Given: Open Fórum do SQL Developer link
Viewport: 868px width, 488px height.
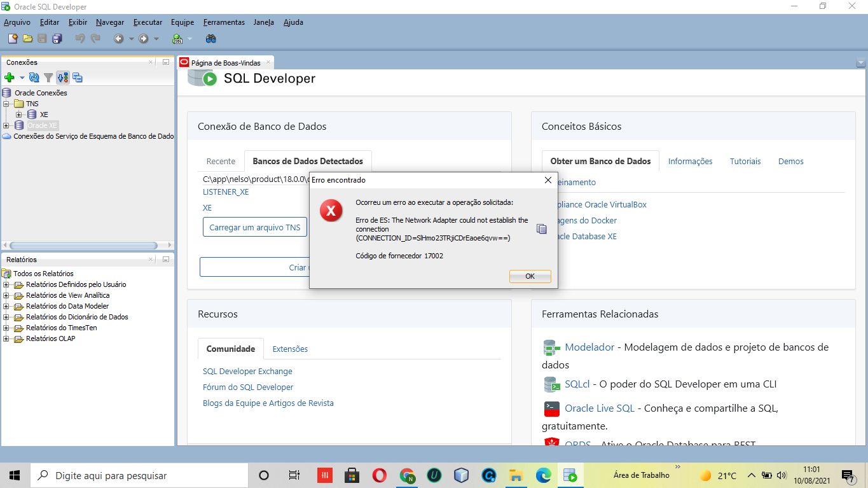Looking at the screenshot, I should pyautogui.click(x=248, y=387).
